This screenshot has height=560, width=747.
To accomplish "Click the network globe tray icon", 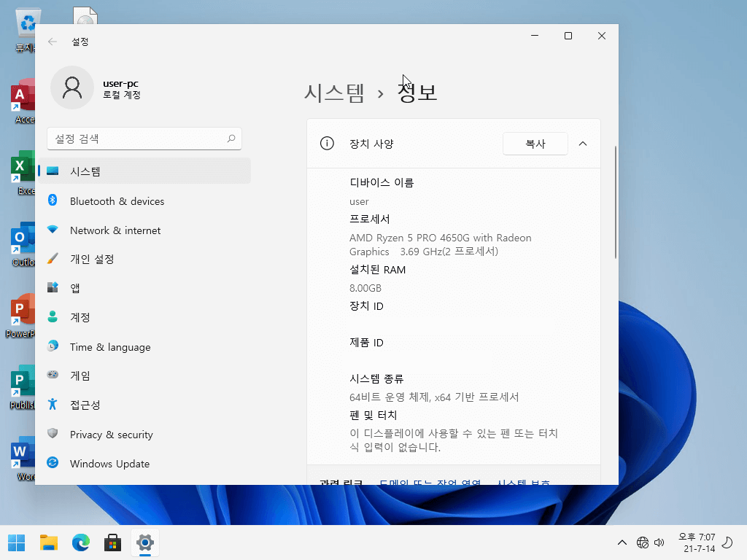I will tap(642, 542).
